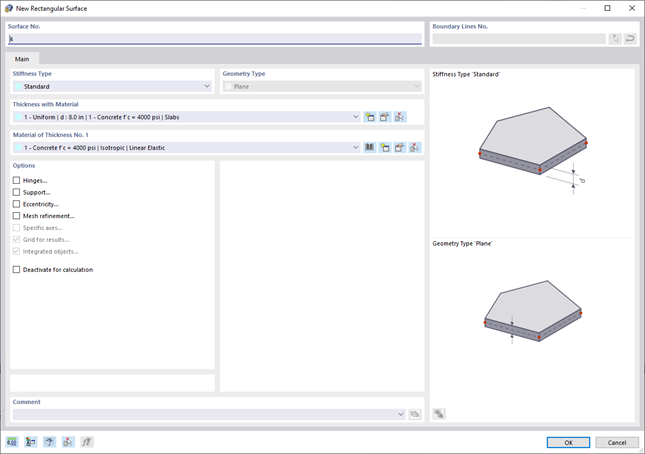Tick the Support checkbox
Viewport: 645px width, 454px height.
tap(16, 192)
